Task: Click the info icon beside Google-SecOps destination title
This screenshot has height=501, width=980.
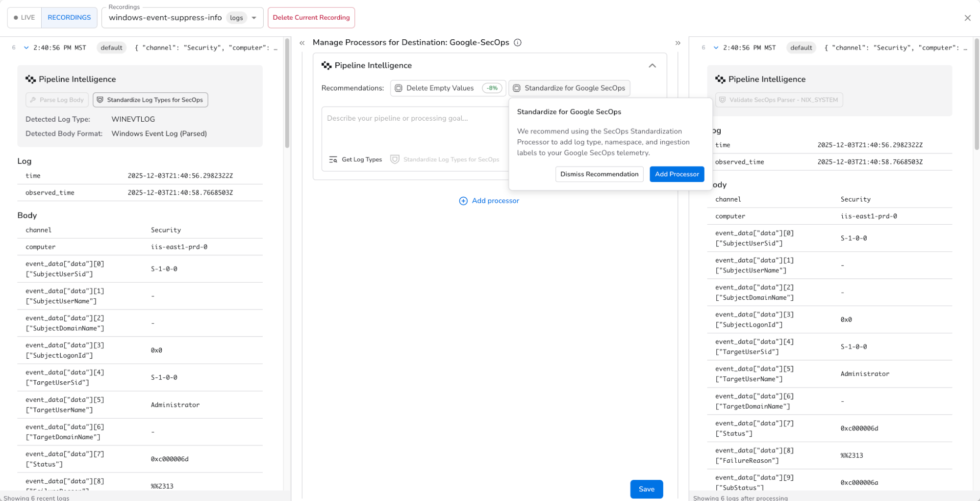Action: (x=518, y=43)
